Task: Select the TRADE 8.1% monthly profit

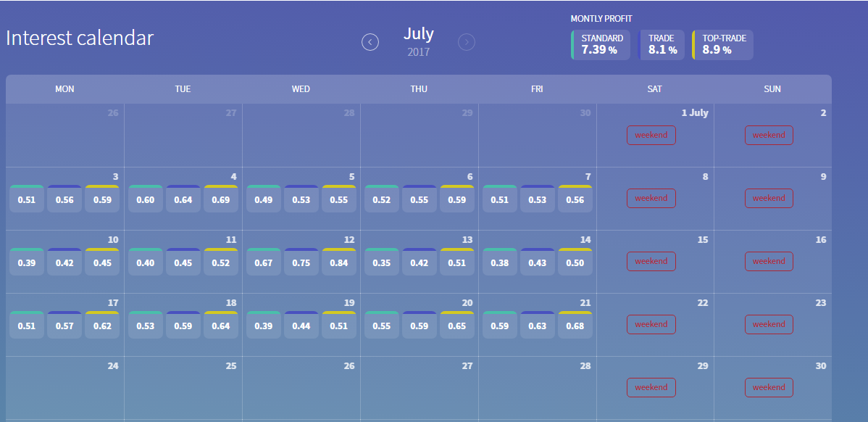Action: tap(662, 45)
